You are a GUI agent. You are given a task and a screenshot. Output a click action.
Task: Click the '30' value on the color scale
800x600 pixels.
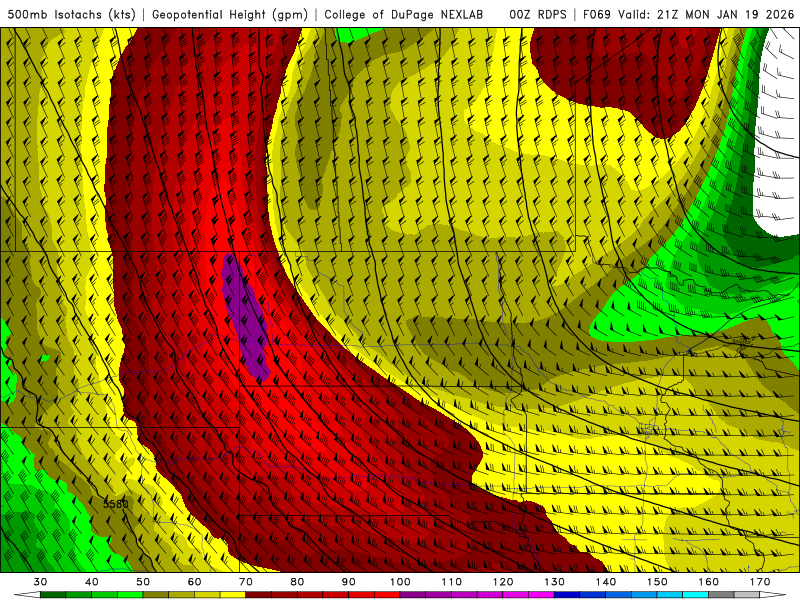point(40,582)
